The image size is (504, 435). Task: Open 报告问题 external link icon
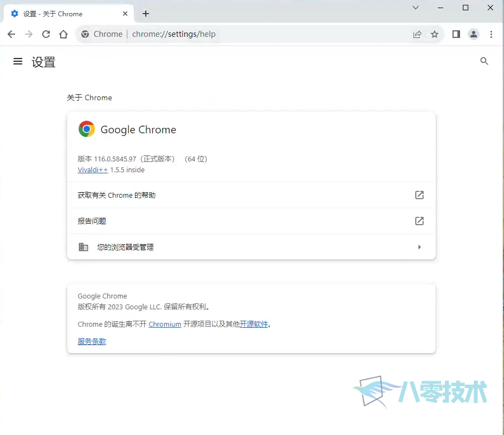pyautogui.click(x=419, y=221)
